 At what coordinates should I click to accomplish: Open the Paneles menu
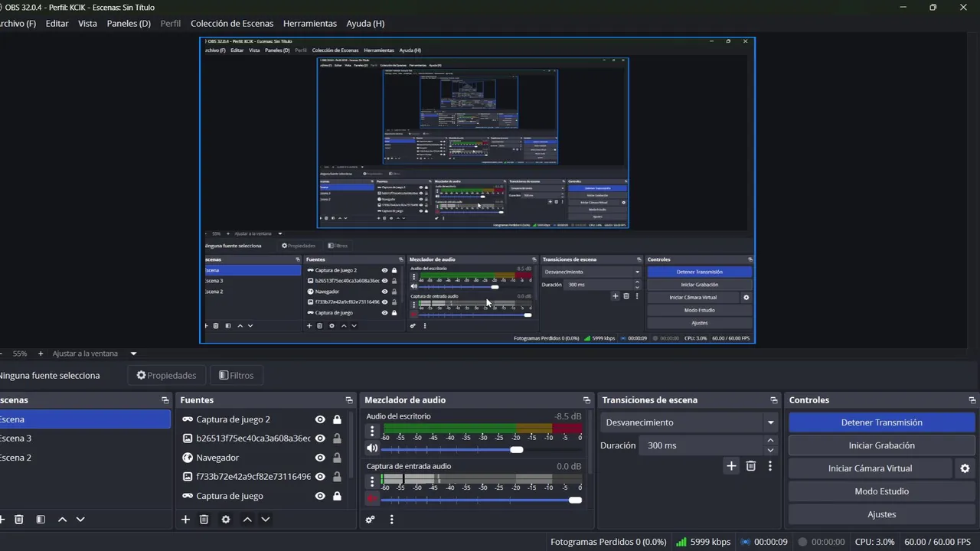pyautogui.click(x=129, y=24)
